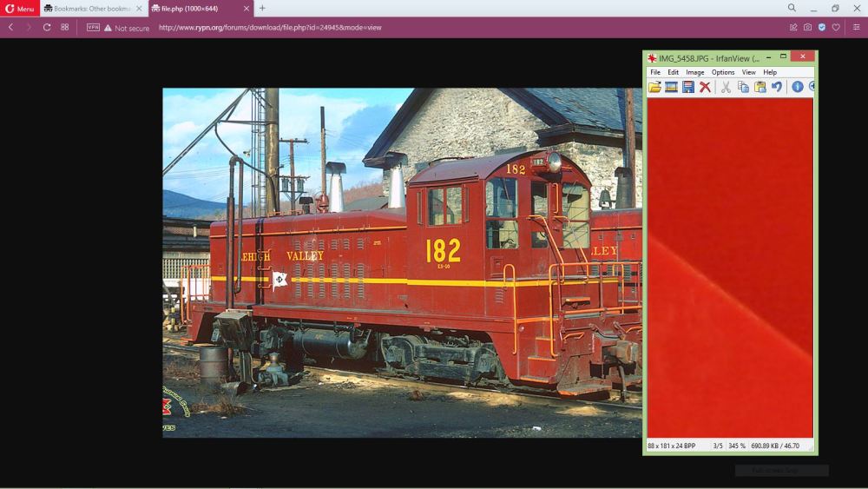Add page to bookmarks with heart icon
868x489 pixels.
pyautogui.click(x=836, y=27)
